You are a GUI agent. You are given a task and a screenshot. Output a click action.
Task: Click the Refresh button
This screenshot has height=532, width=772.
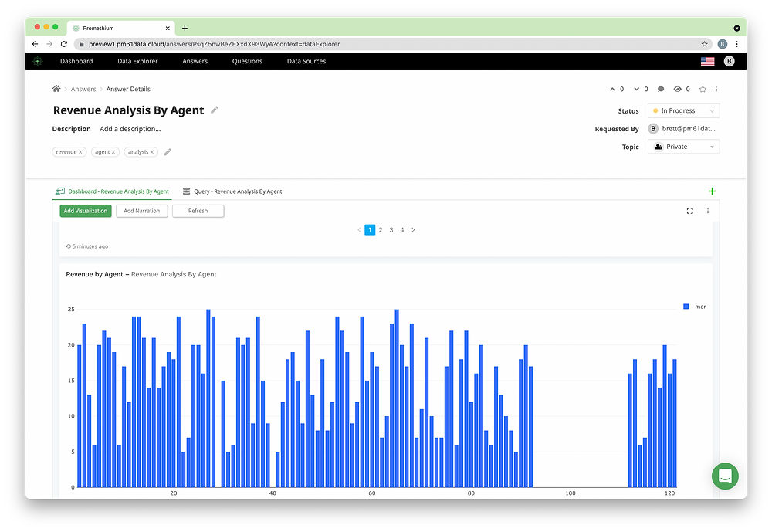point(198,210)
